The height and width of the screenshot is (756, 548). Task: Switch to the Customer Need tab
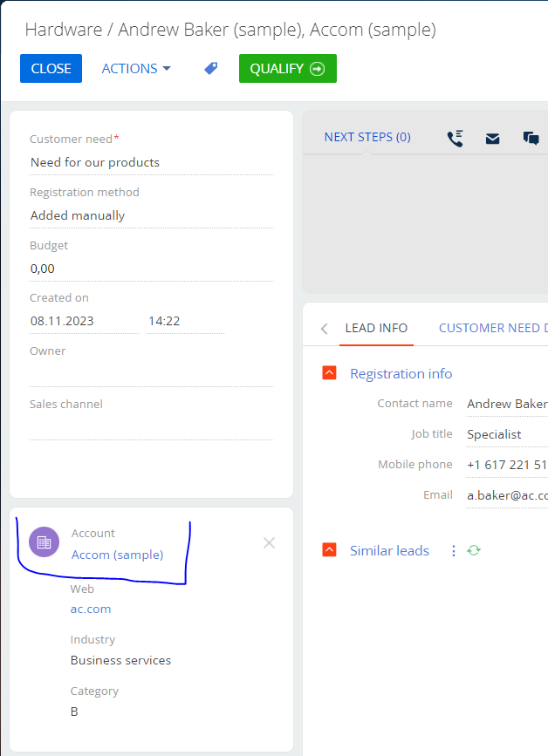pyautogui.click(x=493, y=328)
